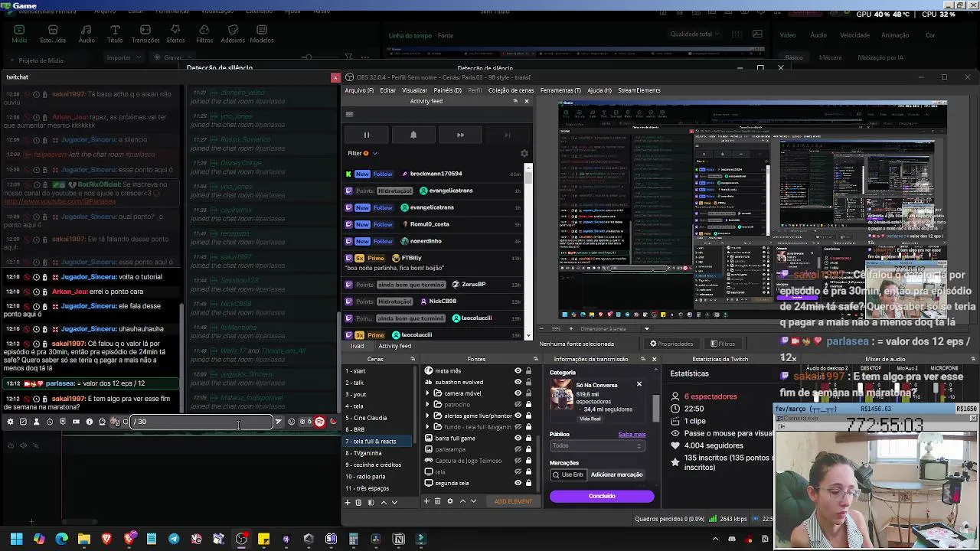Click the twitchat message input field
The image size is (980, 551).
[201, 422]
